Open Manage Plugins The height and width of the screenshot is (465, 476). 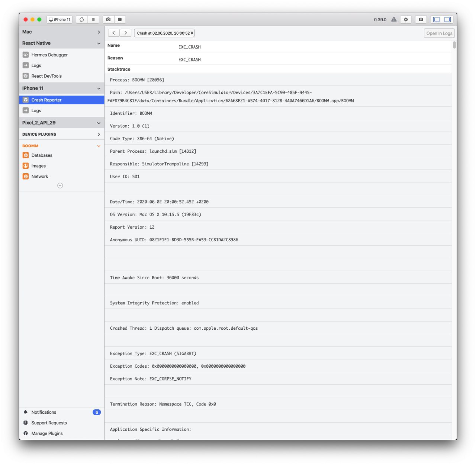[62, 433]
